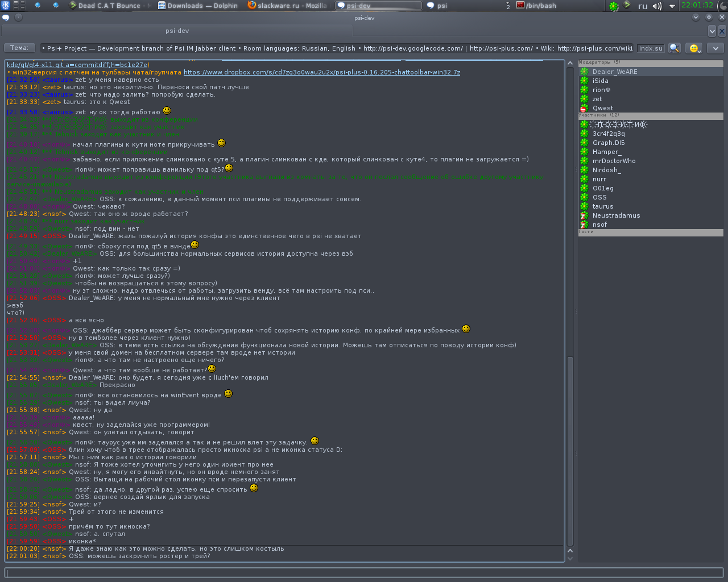Click the clock showing 22:01:32

tap(697, 5)
